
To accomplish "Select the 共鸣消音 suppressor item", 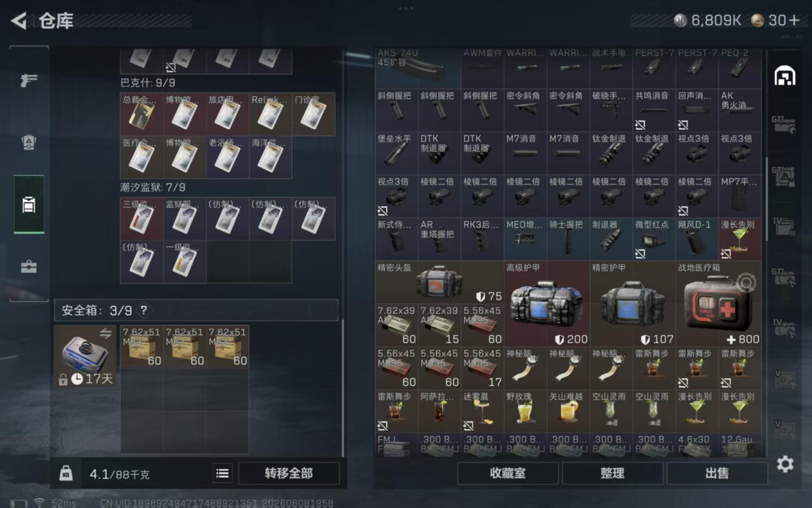I will pyautogui.click(x=654, y=110).
